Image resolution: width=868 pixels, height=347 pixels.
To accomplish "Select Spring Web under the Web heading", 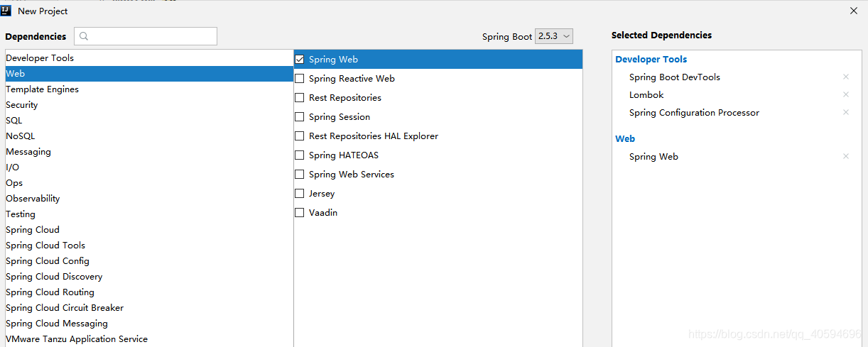I will pos(653,157).
